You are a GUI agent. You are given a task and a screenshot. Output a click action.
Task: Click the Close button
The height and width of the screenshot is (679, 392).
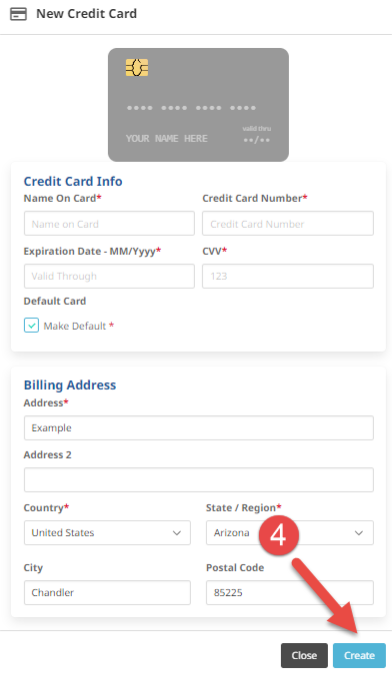(304, 655)
